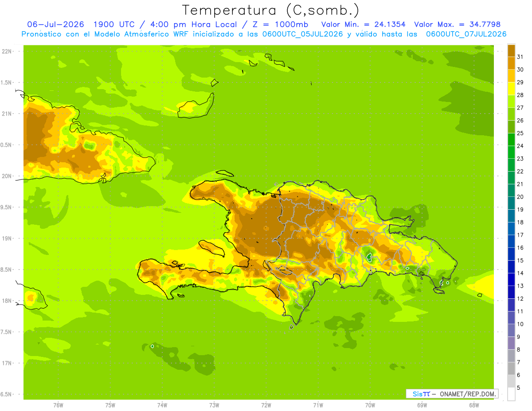Click the "71W" longitude axis label
Viewport: 532px width, 411px height.
pos(318,405)
